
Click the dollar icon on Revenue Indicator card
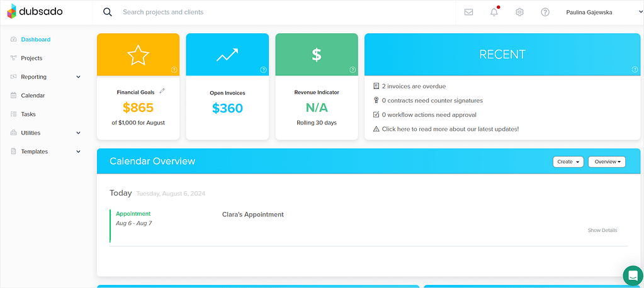316,55
